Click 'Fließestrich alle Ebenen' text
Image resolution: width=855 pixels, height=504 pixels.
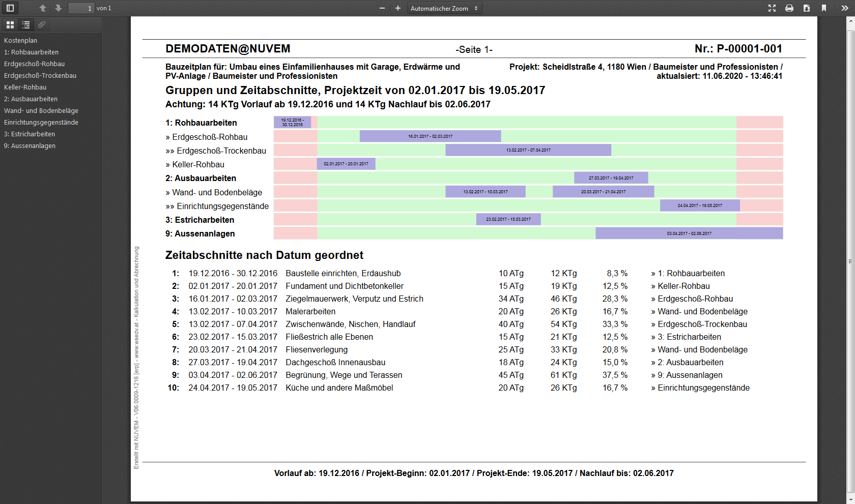pyautogui.click(x=329, y=337)
